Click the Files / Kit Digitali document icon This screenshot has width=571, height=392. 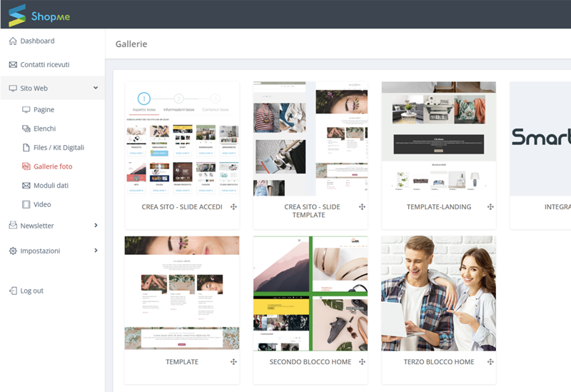tap(26, 148)
